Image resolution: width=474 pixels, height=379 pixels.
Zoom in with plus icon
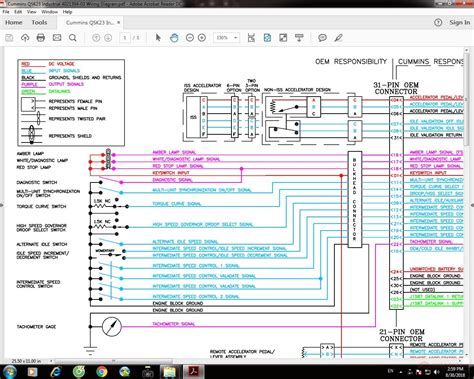click(x=202, y=38)
